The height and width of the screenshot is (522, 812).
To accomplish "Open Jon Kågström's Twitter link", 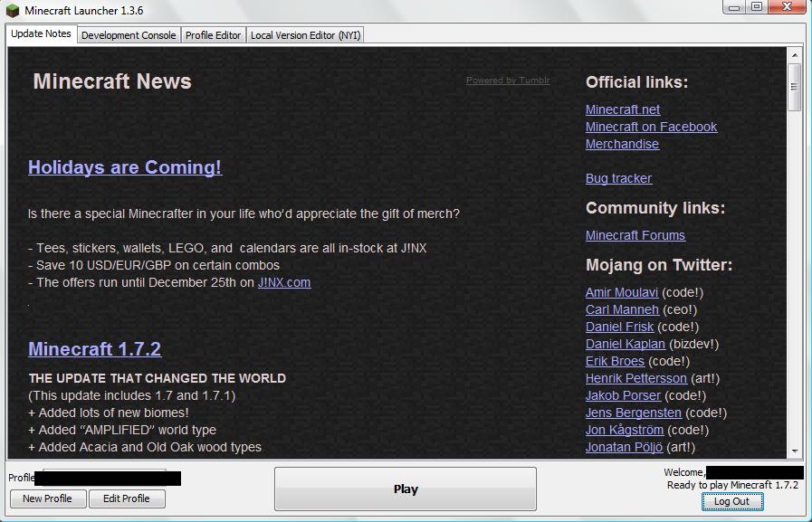I will point(625,430).
